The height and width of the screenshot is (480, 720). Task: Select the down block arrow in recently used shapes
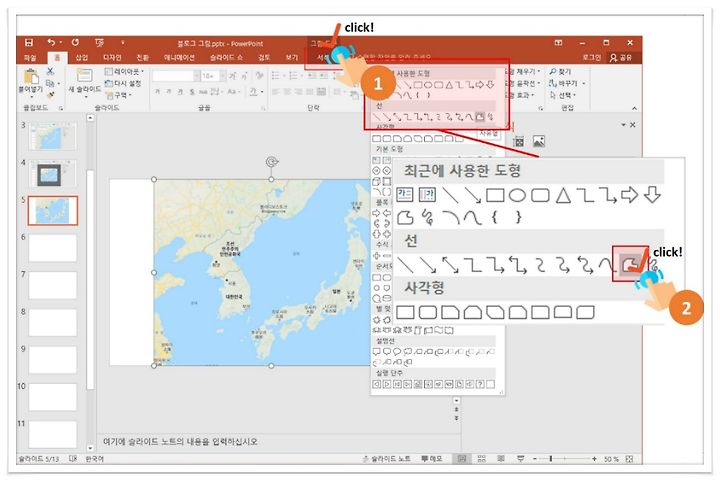(652, 195)
